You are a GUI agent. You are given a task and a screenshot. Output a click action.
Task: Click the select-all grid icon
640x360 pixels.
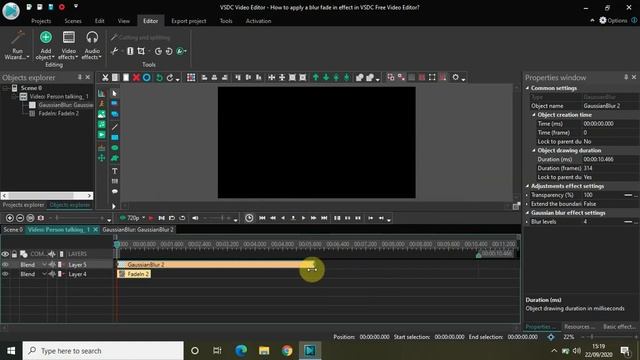191,78
